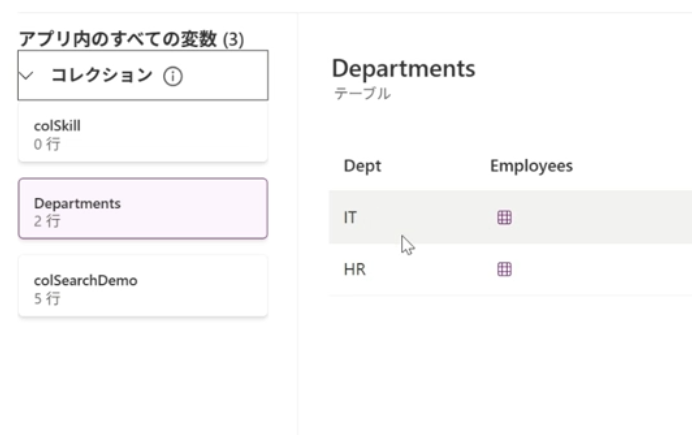Select the colSearchDemo collection card

pos(142,286)
